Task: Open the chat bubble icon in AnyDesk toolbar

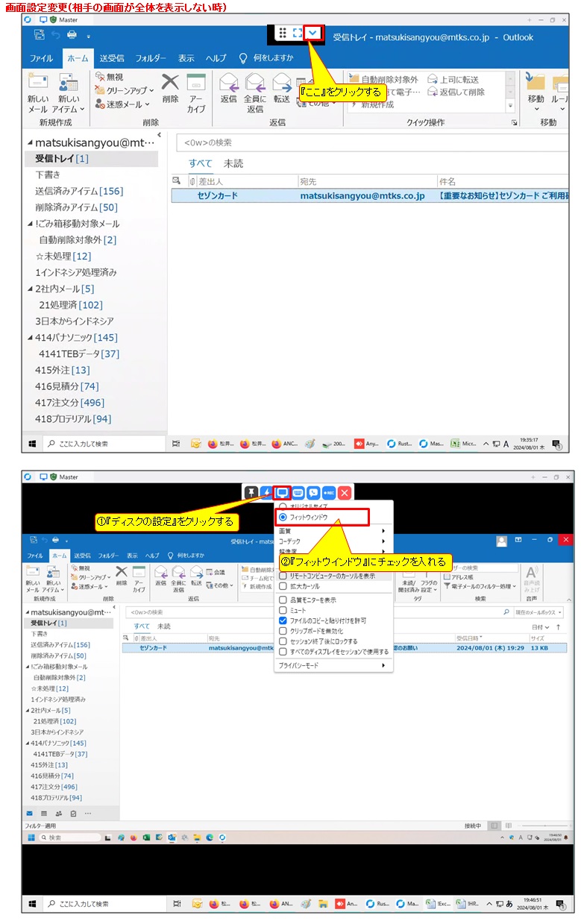Action: pos(313,492)
